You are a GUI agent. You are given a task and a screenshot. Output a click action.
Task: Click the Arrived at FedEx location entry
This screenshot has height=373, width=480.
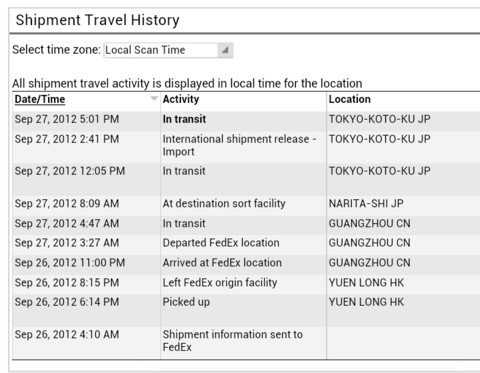[222, 263]
